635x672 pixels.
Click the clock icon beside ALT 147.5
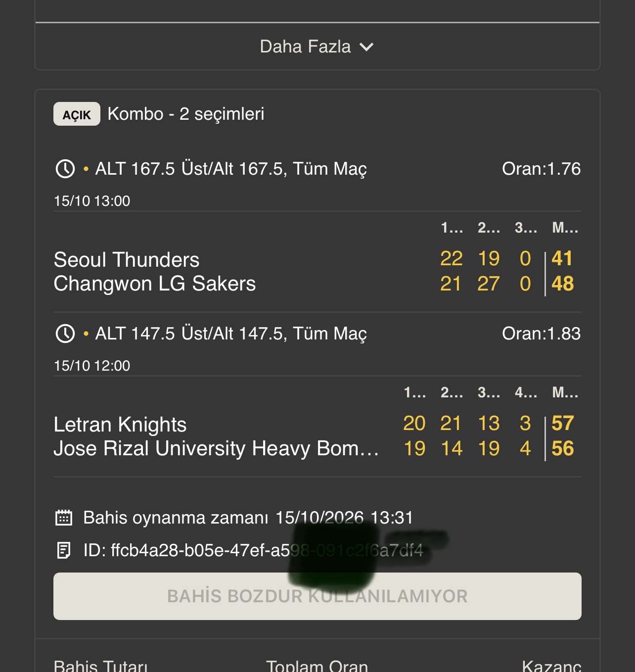coord(65,334)
